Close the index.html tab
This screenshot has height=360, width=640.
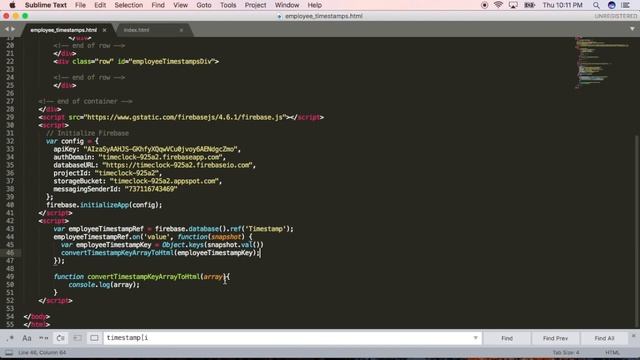coord(181,30)
